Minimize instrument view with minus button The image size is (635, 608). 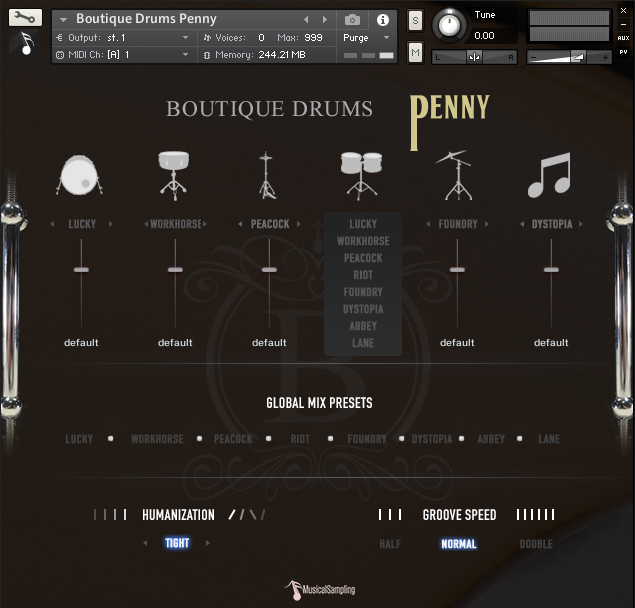tap(623, 25)
